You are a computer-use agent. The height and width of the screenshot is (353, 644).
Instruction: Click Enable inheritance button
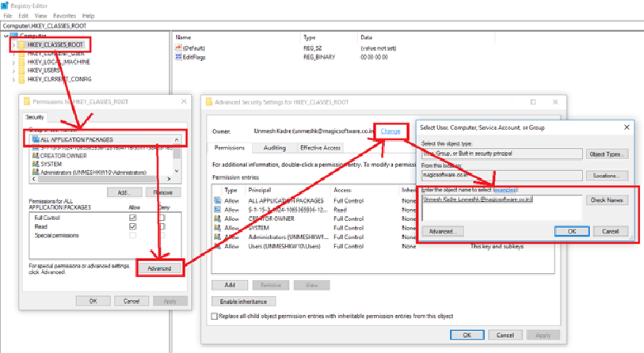(x=243, y=302)
